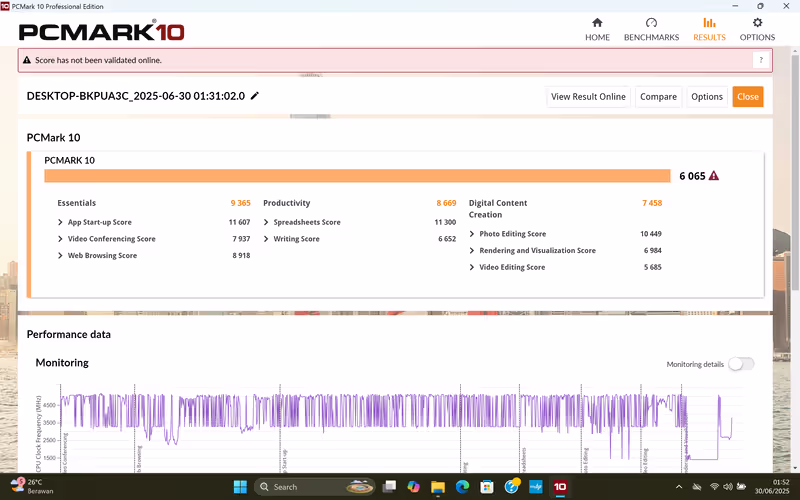
Task: Click the orange Close button
Action: coord(747,97)
